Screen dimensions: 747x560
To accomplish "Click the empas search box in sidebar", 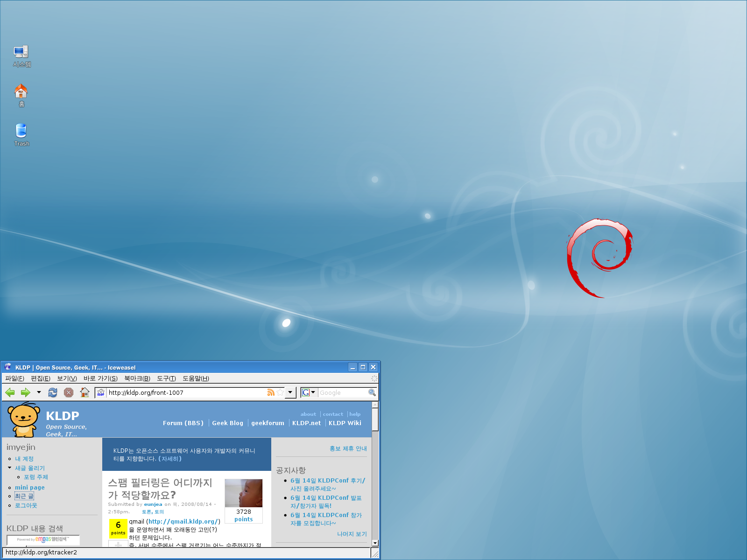I will [43, 540].
